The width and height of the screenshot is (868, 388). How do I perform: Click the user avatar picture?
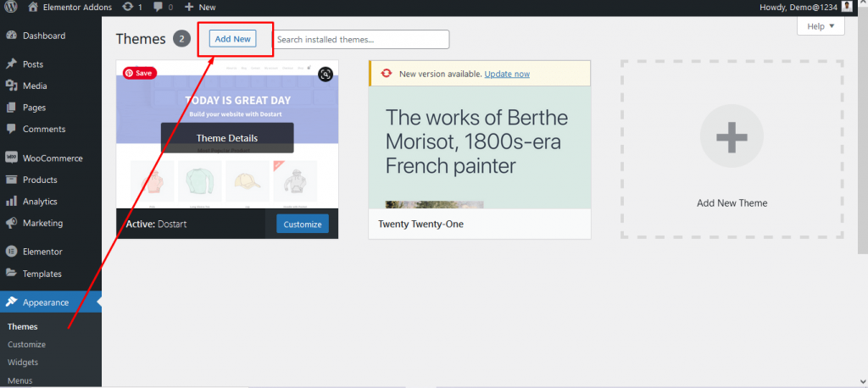pos(847,7)
